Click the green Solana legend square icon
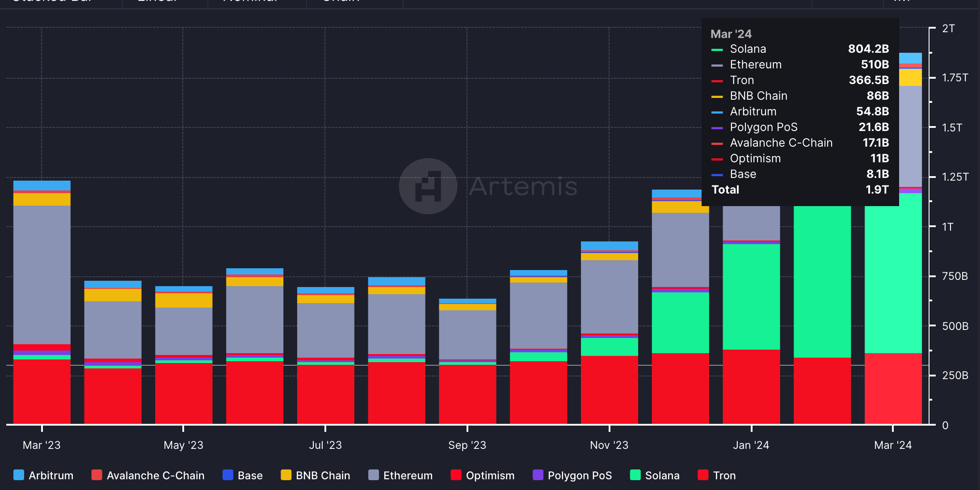 tap(635, 475)
